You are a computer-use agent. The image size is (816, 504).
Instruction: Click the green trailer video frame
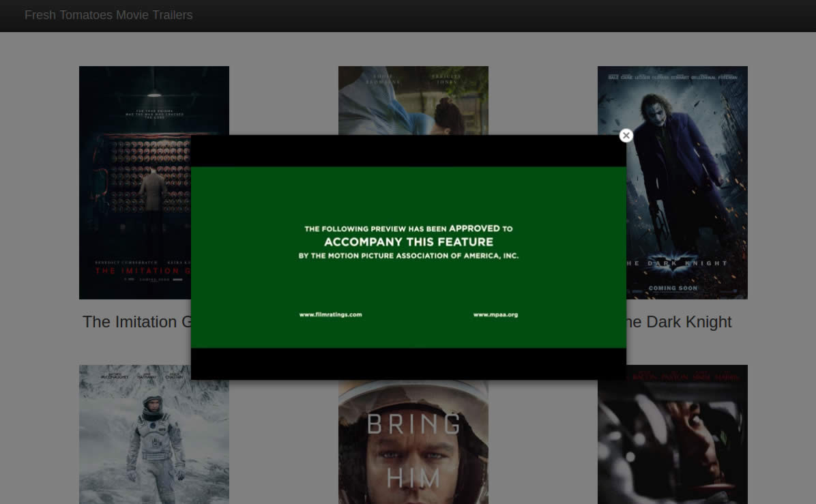click(x=409, y=258)
